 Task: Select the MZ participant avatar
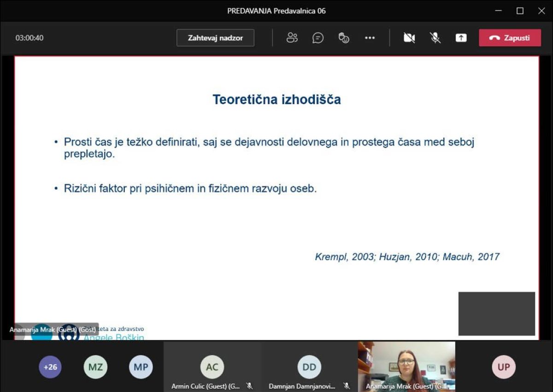coord(95,367)
